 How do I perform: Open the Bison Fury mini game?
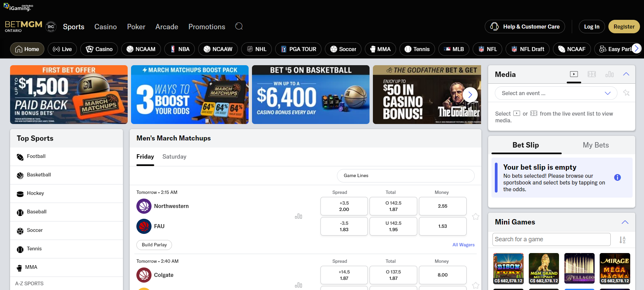508,268
